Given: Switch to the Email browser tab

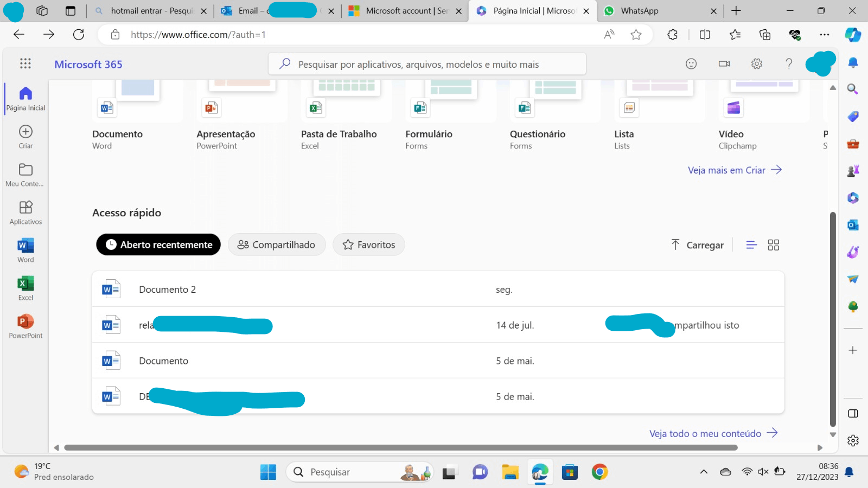Looking at the screenshot, I should coord(277,11).
